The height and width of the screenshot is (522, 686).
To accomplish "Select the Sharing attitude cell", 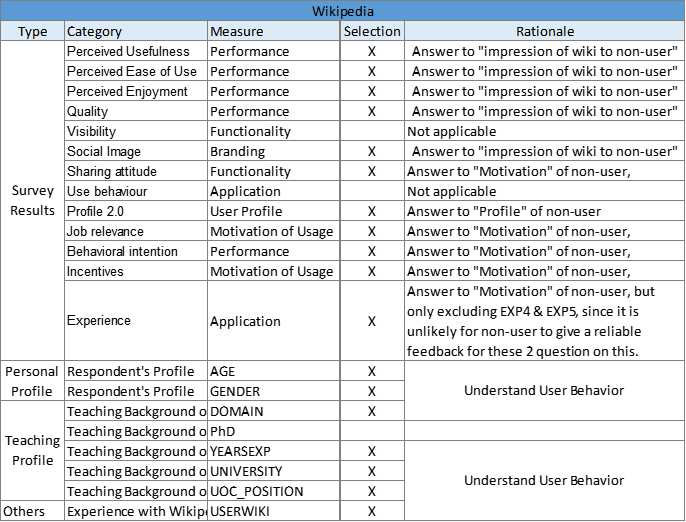I will click(136, 171).
